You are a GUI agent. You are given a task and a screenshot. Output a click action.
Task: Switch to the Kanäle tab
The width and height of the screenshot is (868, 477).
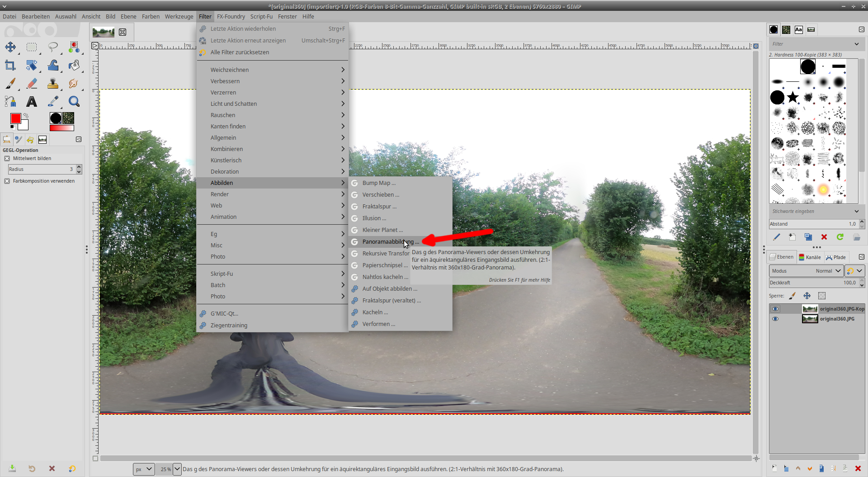coord(810,257)
